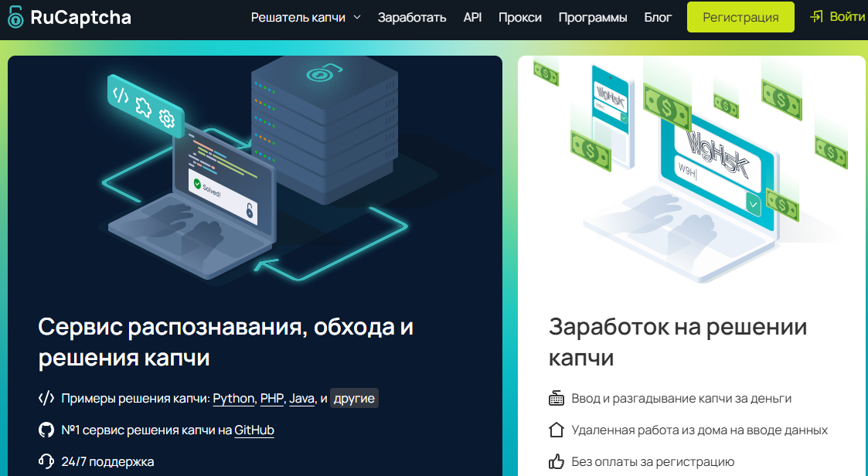Visit the Блог section
This screenshot has height=476, width=868.
pyautogui.click(x=658, y=17)
